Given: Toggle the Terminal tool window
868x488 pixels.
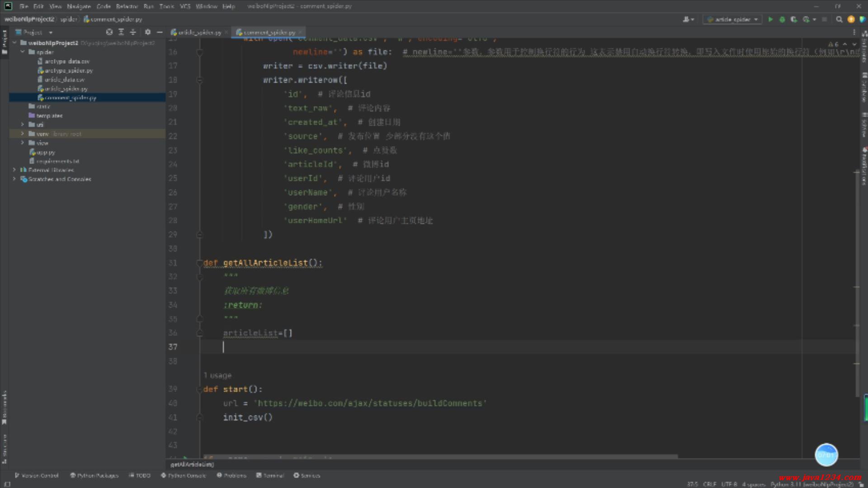Looking at the screenshot, I should tap(270, 475).
